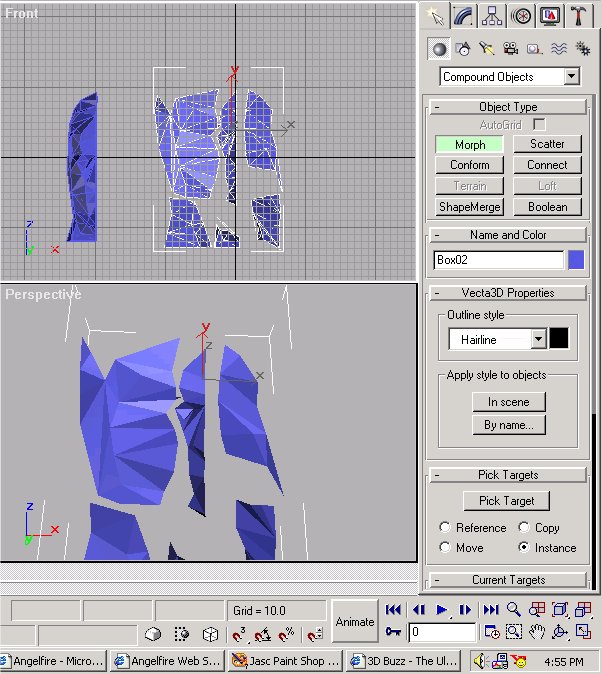Click the Zoom magnifier viewport tool
Screen dimensions: 602x674
coord(513,609)
